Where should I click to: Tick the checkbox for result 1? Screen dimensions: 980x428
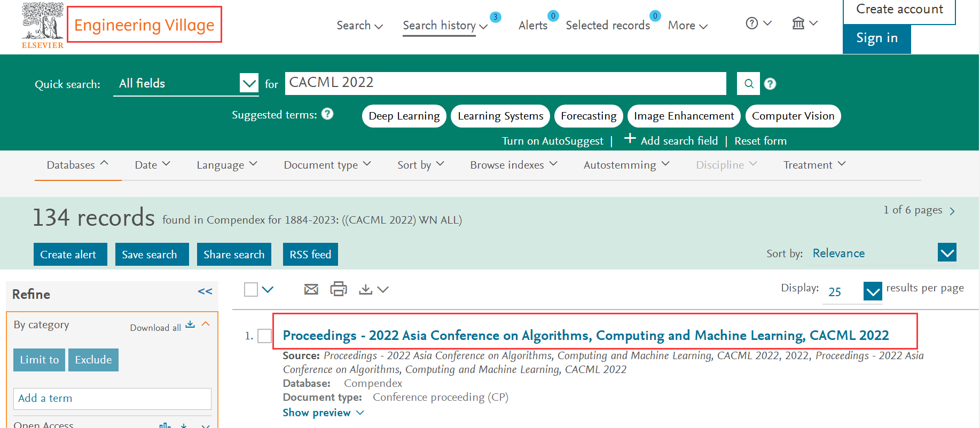(x=264, y=336)
